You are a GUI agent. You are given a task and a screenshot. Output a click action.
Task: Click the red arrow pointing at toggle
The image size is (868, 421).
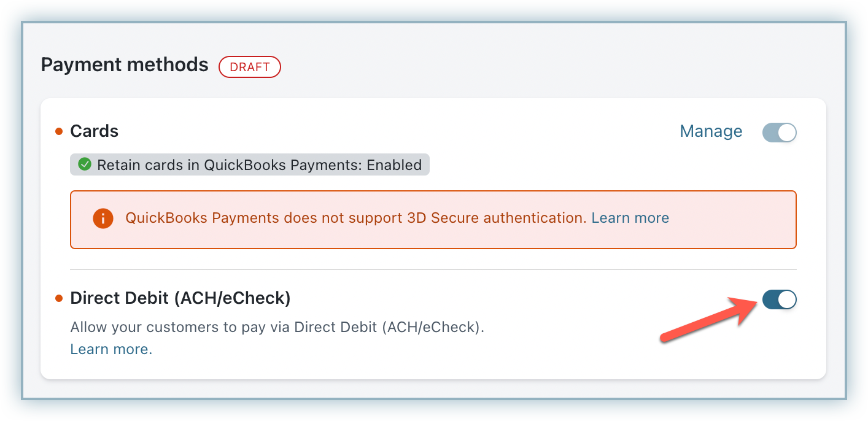pos(706,319)
